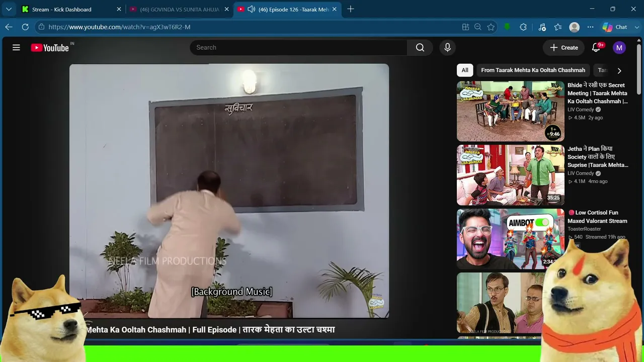644x362 pixels.
Task: Click the Jetha Plan Society Suprise thumbnail
Action: [511, 175]
